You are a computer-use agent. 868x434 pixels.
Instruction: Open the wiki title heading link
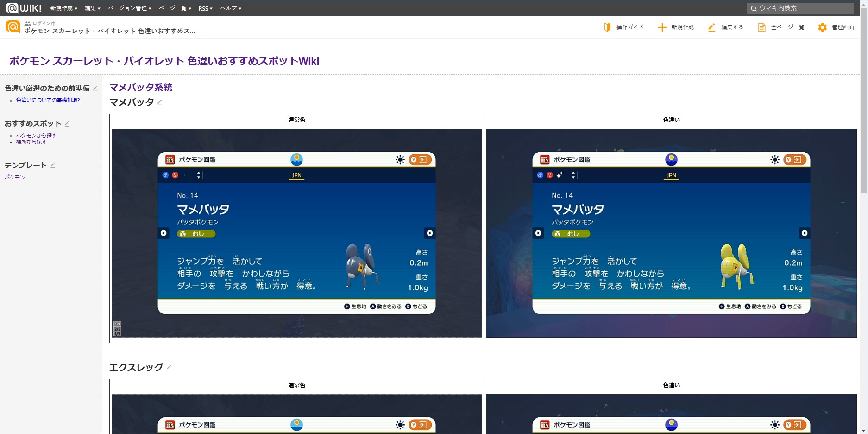point(164,61)
